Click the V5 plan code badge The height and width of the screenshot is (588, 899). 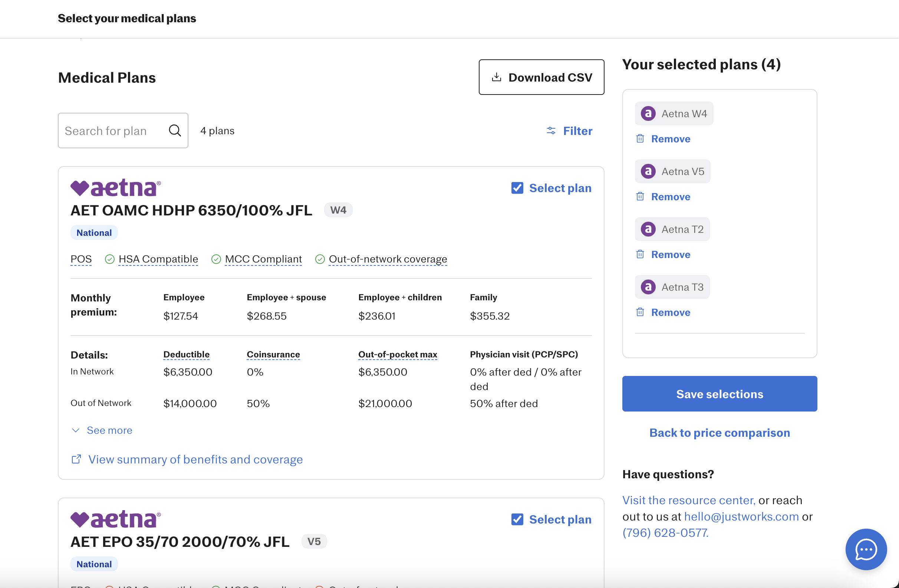(x=314, y=541)
